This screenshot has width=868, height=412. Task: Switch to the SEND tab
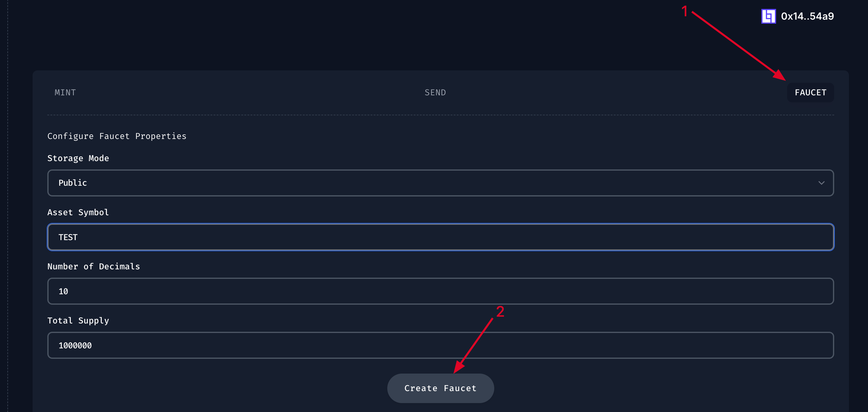pos(435,92)
